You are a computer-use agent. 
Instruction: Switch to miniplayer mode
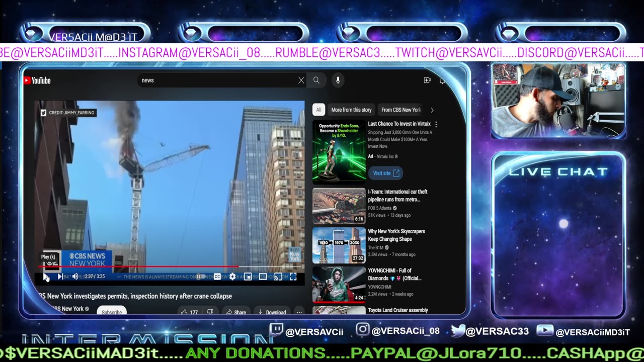[248, 277]
